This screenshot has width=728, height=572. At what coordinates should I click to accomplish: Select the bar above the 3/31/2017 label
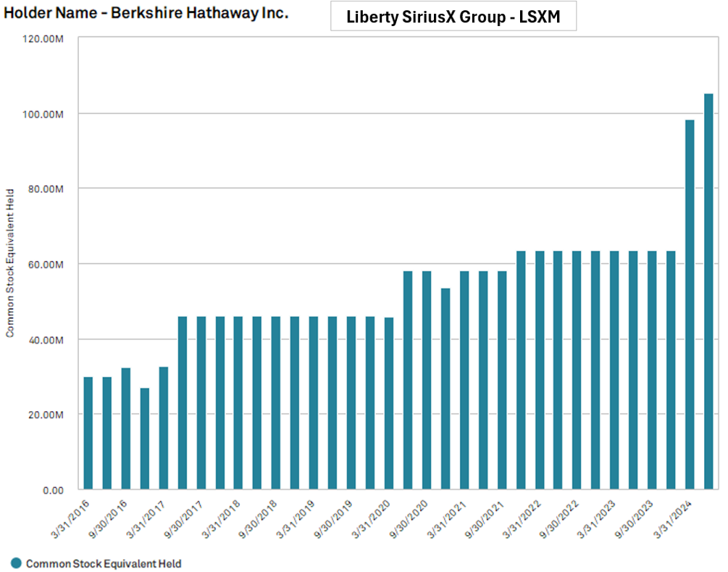[x=164, y=428]
